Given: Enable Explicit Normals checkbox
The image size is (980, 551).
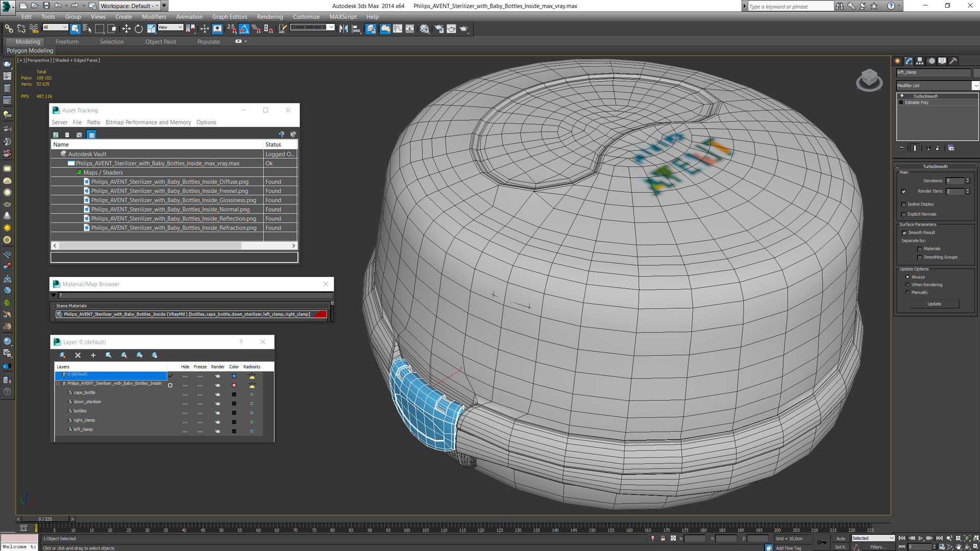Looking at the screenshot, I should [903, 214].
